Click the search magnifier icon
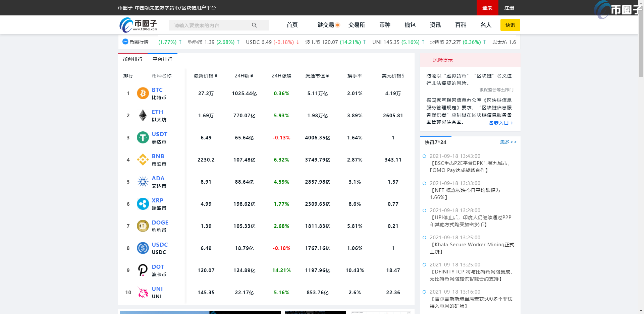This screenshot has width=644, height=314. click(254, 25)
